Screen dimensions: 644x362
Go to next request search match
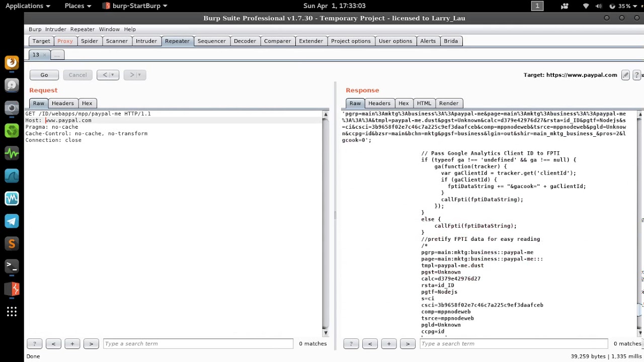click(91, 344)
